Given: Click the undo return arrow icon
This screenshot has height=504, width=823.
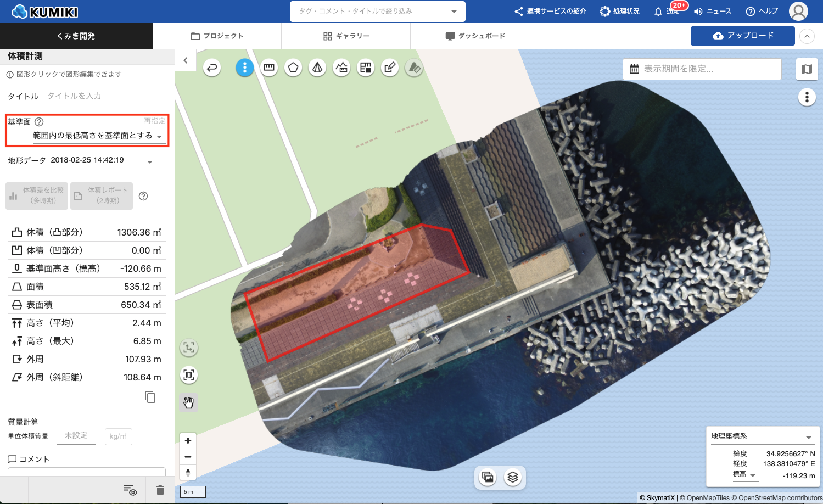Looking at the screenshot, I should pos(212,68).
